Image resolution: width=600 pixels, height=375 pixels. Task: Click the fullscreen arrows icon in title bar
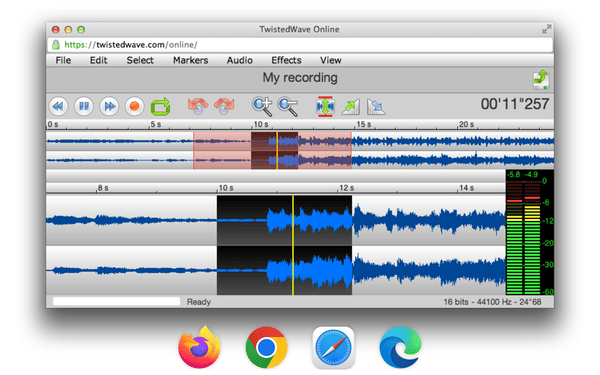click(x=546, y=29)
